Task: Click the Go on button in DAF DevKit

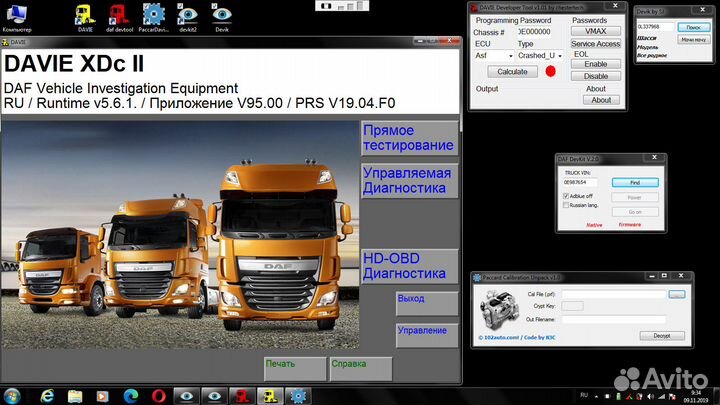Action: (635, 212)
